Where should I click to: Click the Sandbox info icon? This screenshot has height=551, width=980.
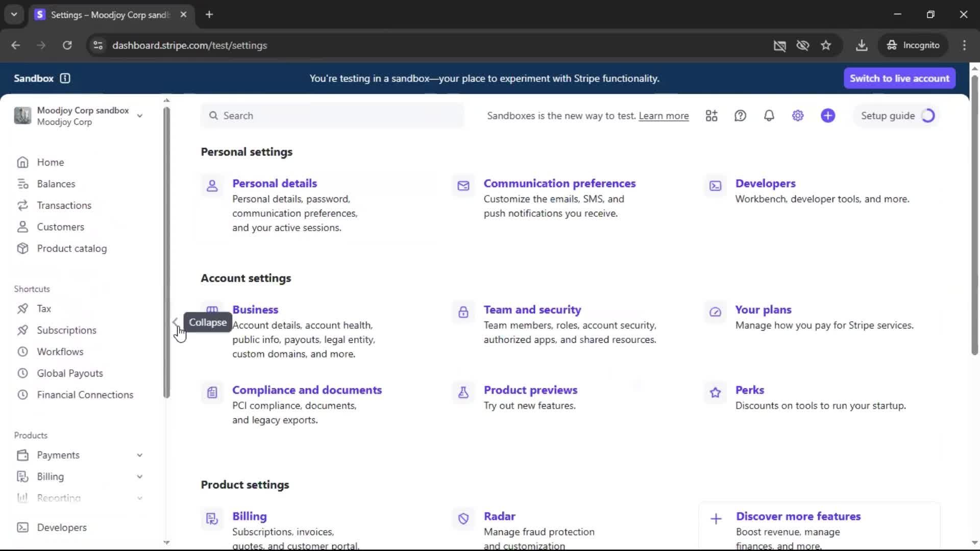tap(65, 78)
